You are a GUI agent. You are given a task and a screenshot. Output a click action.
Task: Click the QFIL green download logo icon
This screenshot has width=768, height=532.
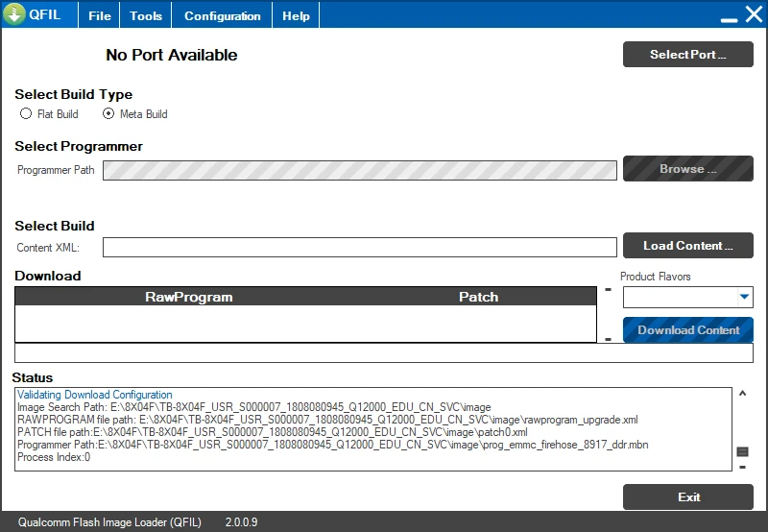[14, 15]
